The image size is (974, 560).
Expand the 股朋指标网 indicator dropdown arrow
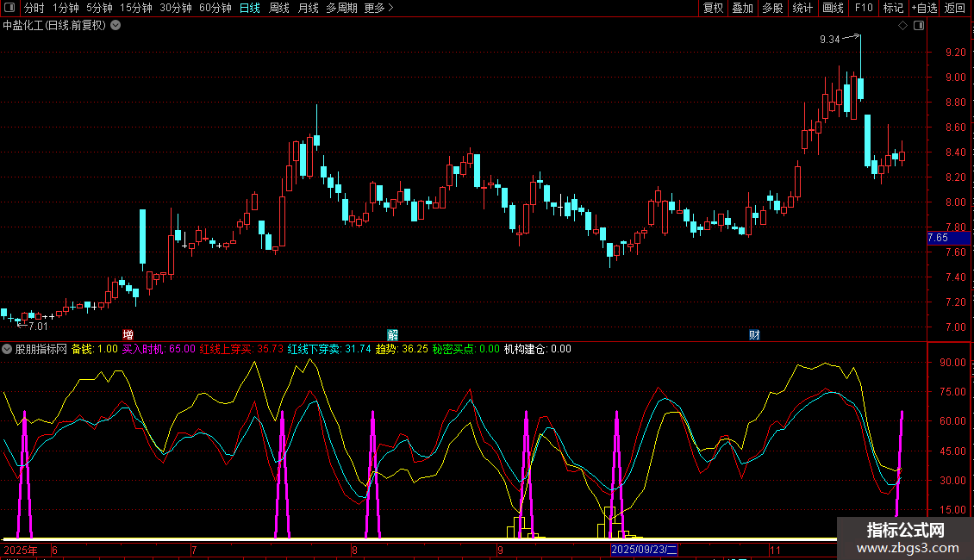coord(8,349)
